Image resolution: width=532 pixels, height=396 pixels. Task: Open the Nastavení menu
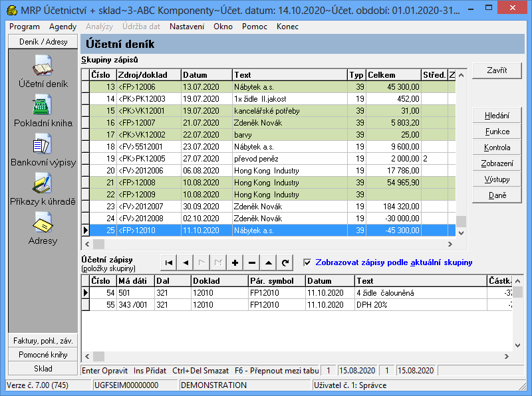[x=187, y=27]
